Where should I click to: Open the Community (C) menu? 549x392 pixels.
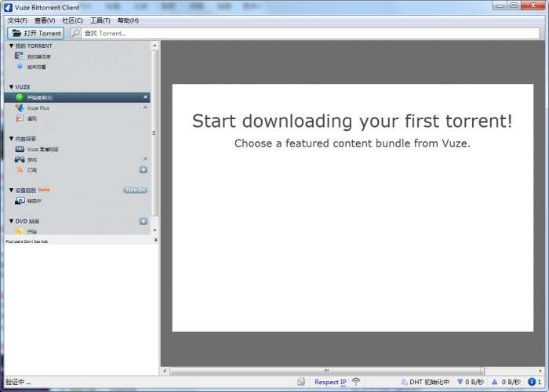point(72,20)
